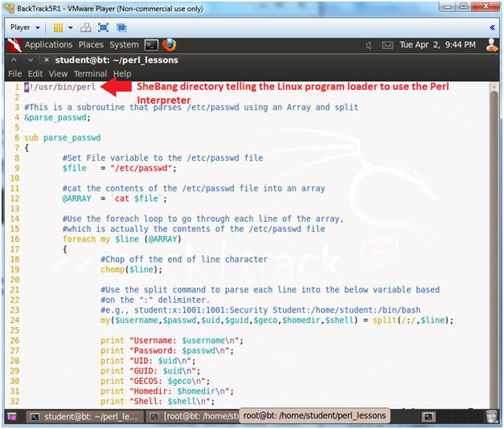This screenshot has width=504, height=429.
Task: Open the terminal Help menu
Action: click(122, 74)
